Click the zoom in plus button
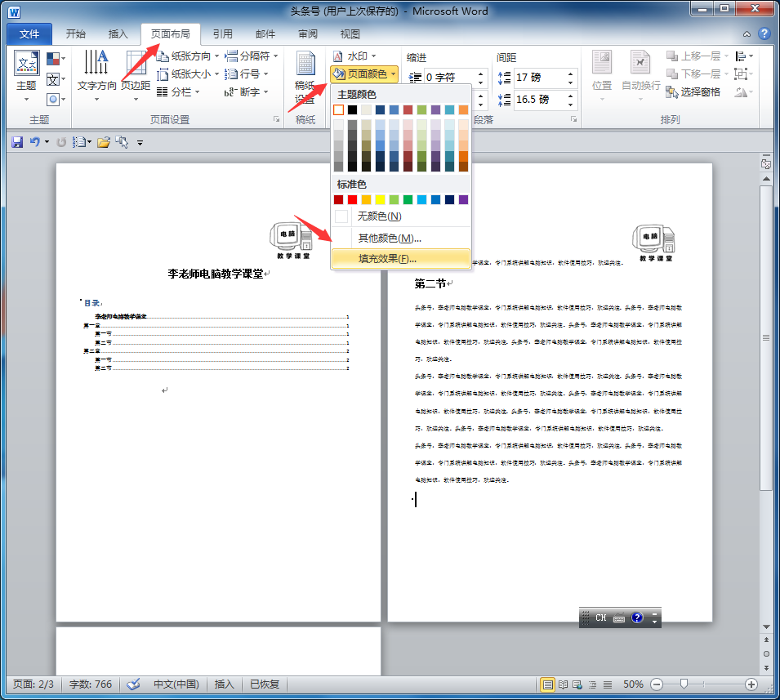This screenshot has height=700, width=780. [x=751, y=684]
